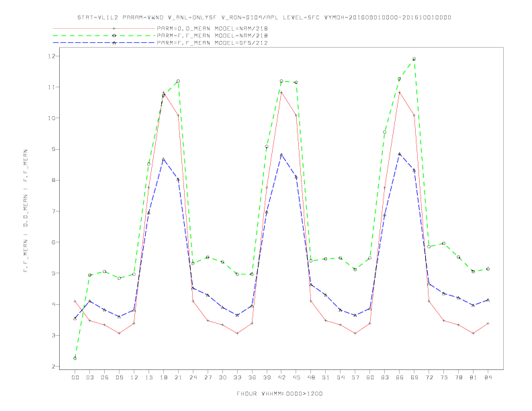
Task: Click x-axis tick label 24
Action: [x=193, y=377]
